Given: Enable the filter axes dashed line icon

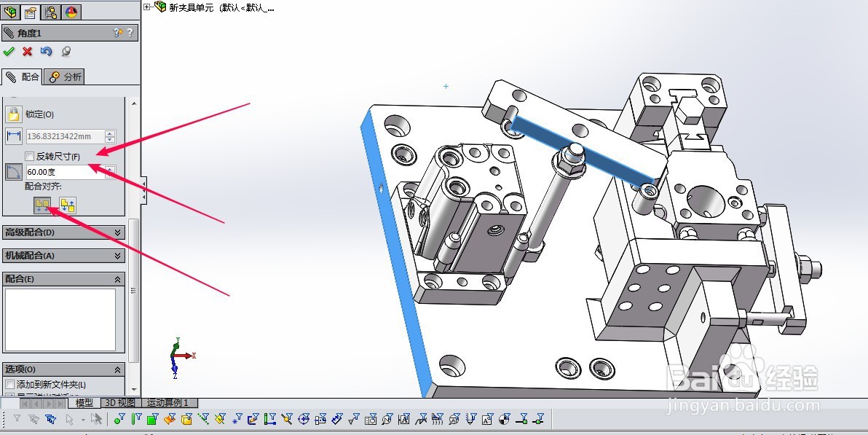Looking at the screenshot, I should (203, 419).
